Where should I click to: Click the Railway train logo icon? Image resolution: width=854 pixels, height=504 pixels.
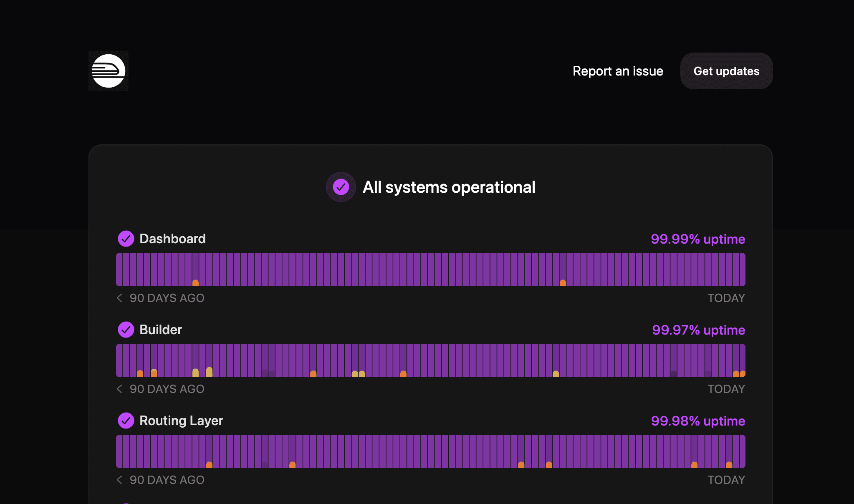109,71
